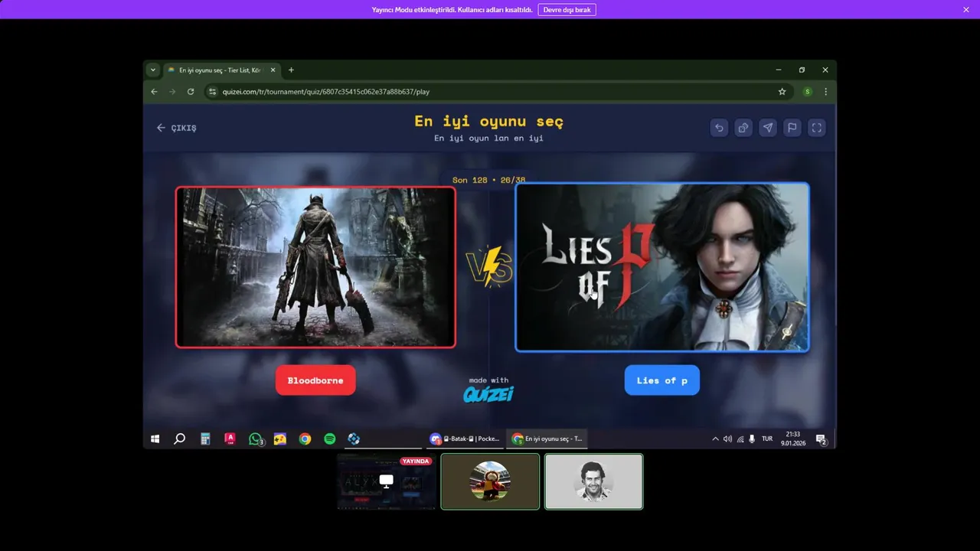Select the mascot avatar participant tile

[490, 481]
